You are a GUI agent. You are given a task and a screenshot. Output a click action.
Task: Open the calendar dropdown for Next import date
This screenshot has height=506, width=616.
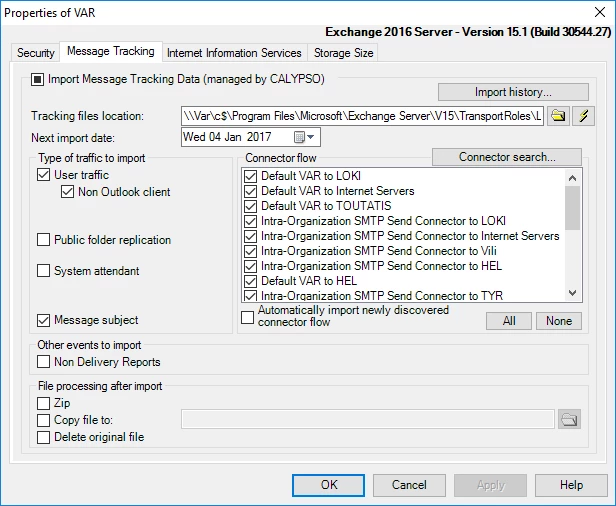click(304, 137)
